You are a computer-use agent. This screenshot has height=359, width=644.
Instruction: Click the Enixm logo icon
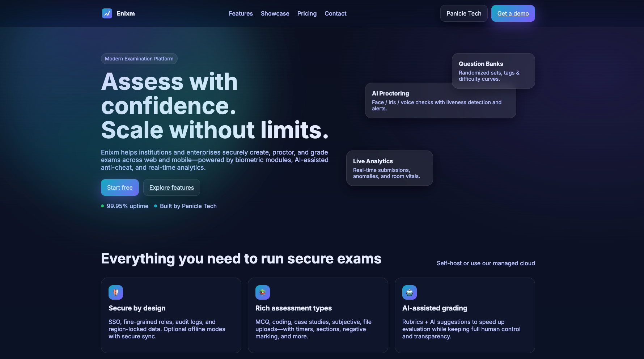tap(107, 13)
